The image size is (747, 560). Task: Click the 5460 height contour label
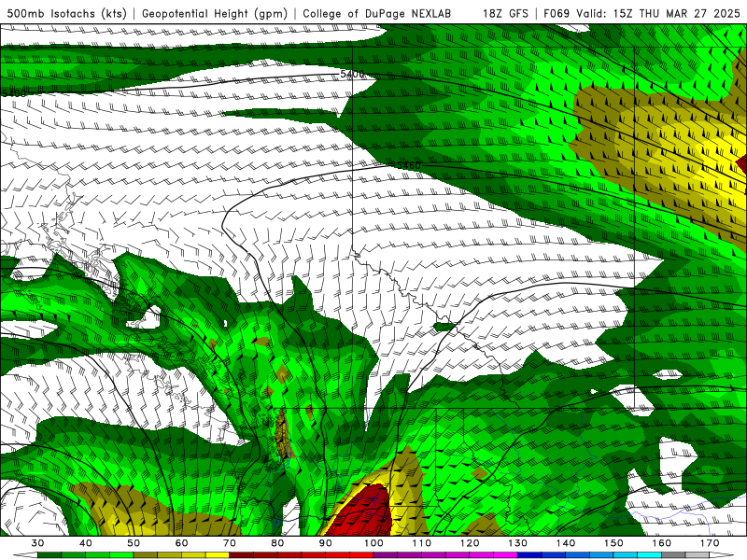[x=409, y=165]
